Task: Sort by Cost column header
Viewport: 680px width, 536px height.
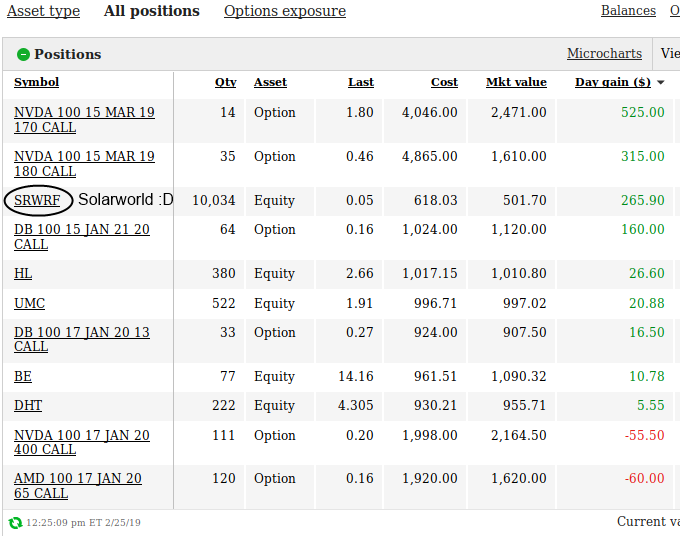Action: tap(444, 82)
